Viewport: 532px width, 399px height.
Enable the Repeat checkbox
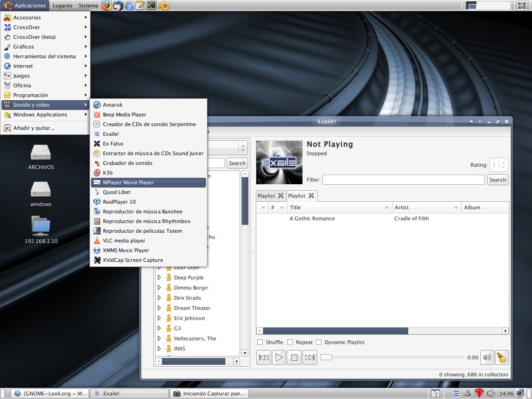coord(290,342)
